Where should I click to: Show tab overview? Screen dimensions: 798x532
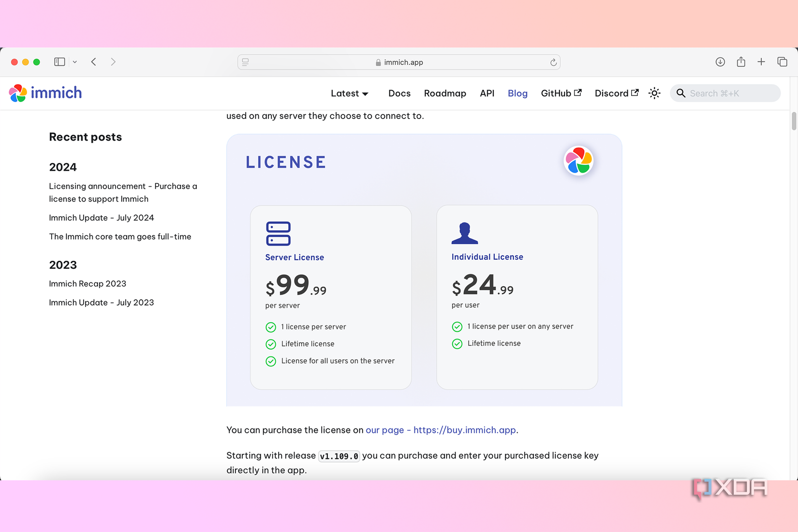tap(782, 62)
